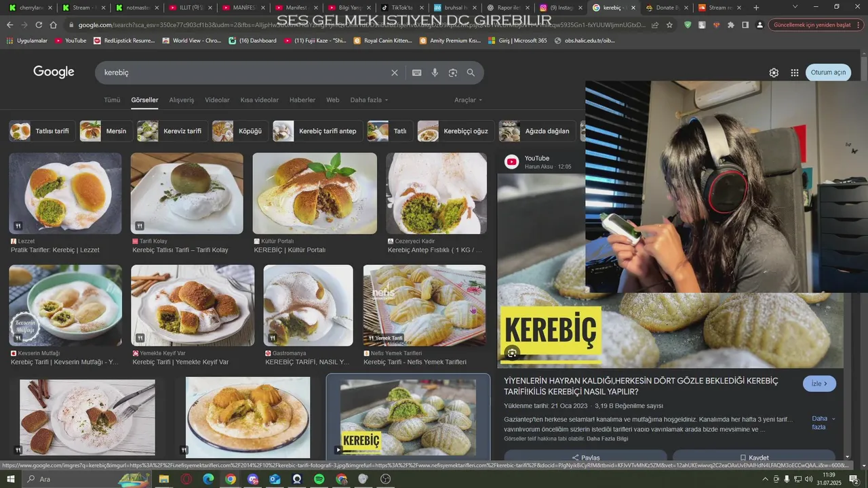Open Microsoft Edge from the taskbar

coord(208,479)
